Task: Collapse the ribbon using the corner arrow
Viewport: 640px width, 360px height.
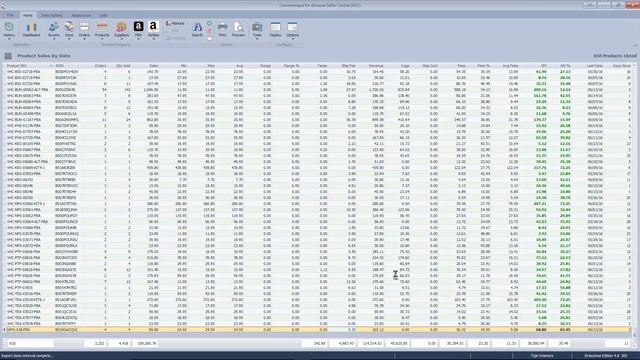Action: pyautogui.click(x=635, y=45)
